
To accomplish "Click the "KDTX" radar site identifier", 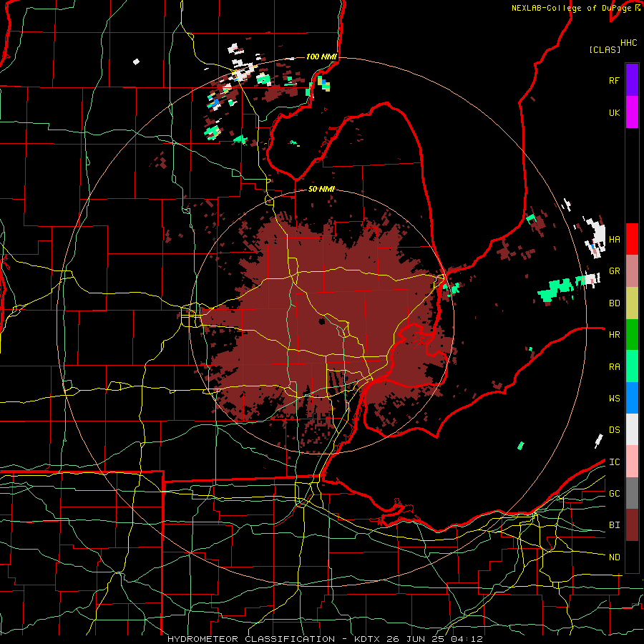I will [369, 639].
